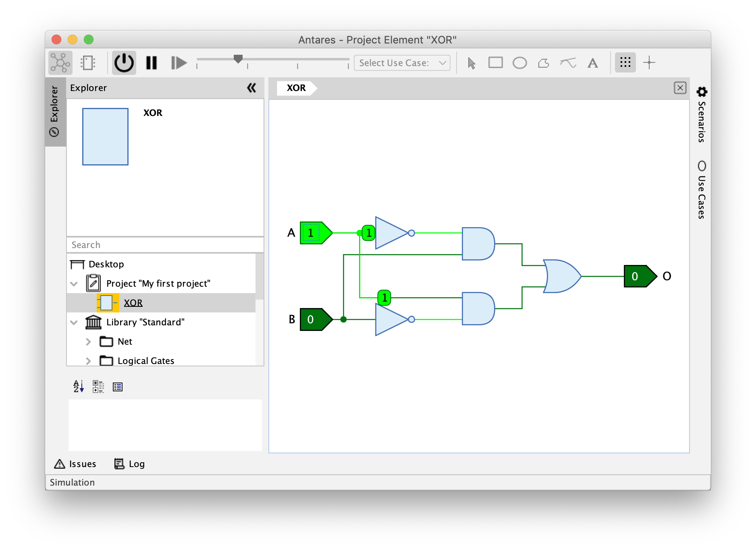Click the categorized properties view icon
The image size is (756, 550).
98,387
